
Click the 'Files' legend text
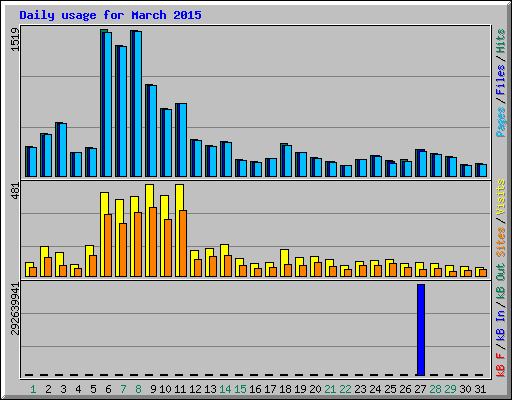(501, 80)
